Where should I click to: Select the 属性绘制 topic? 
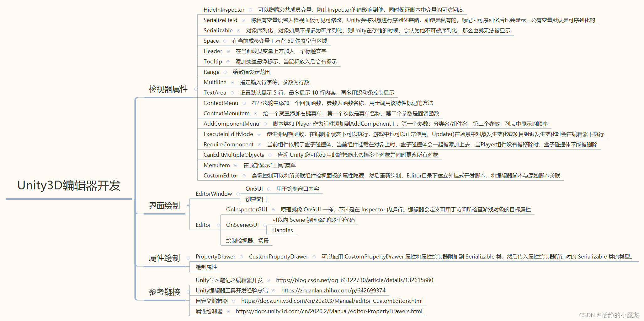(164, 258)
